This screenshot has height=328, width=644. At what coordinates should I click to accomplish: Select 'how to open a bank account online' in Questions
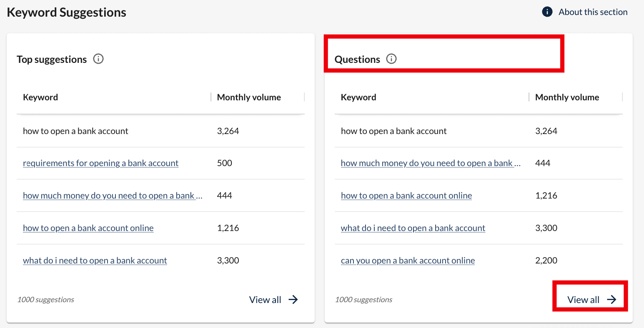coord(406,196)
